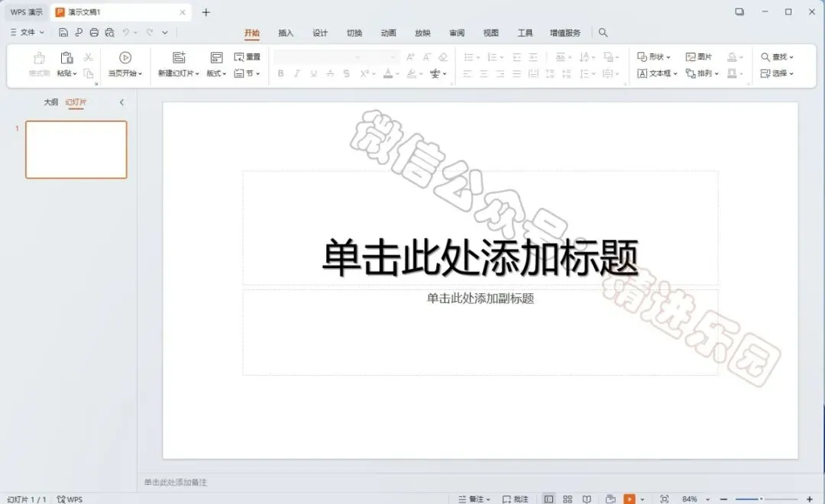The width and height of the screenshot is (825, 504).
Task: Expand the Paste (粘贴) dropdown arrow
Action: pyautogui.click(x=75, y=73)
